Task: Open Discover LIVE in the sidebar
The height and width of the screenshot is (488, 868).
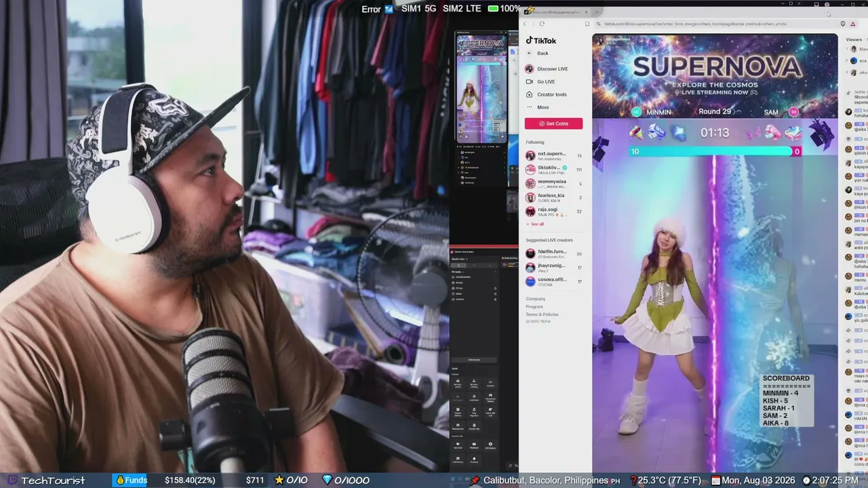Action: point(547,69)
